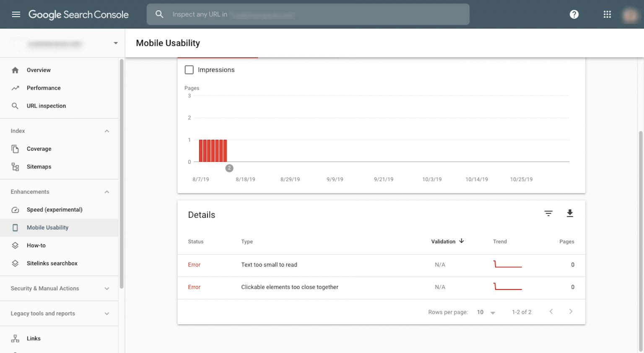Enable the Impressions checkbox
The image size is (644, 353).
[189, 70]
